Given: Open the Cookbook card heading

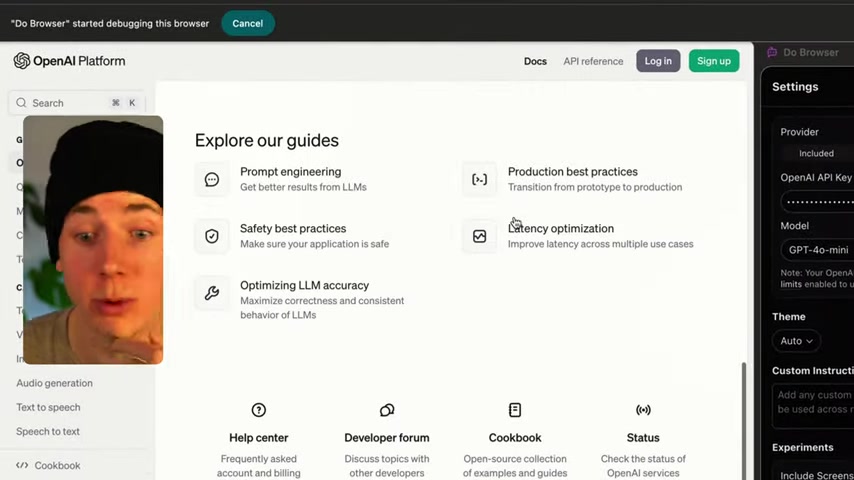Looking at the screenshot, I should (515, 438).
